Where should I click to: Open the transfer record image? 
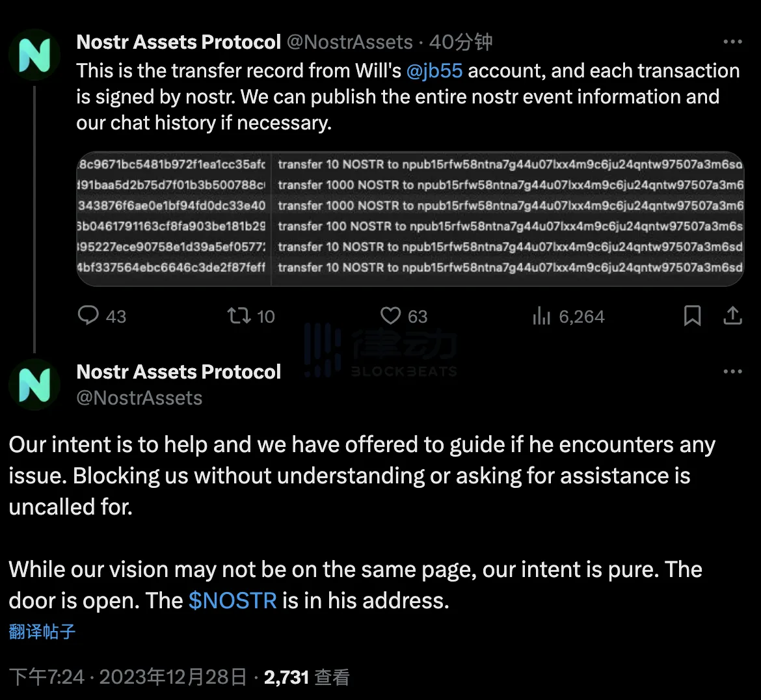(410, 219)
